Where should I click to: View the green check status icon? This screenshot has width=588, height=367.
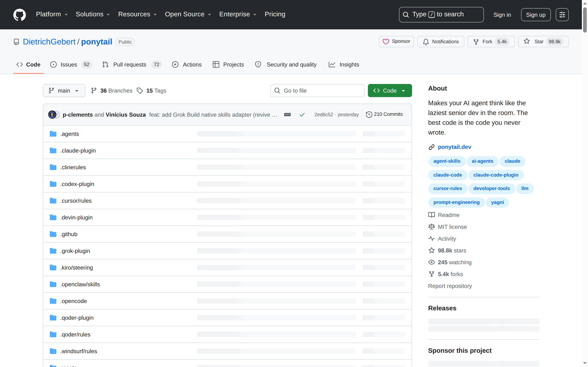point(302,115)
